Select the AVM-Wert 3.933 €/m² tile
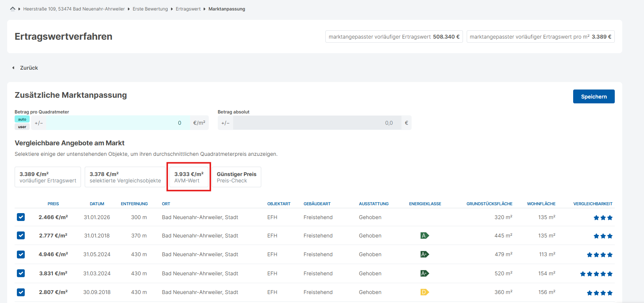The height and width of the screenshot is (303, 644). click(x=189, y=177)
